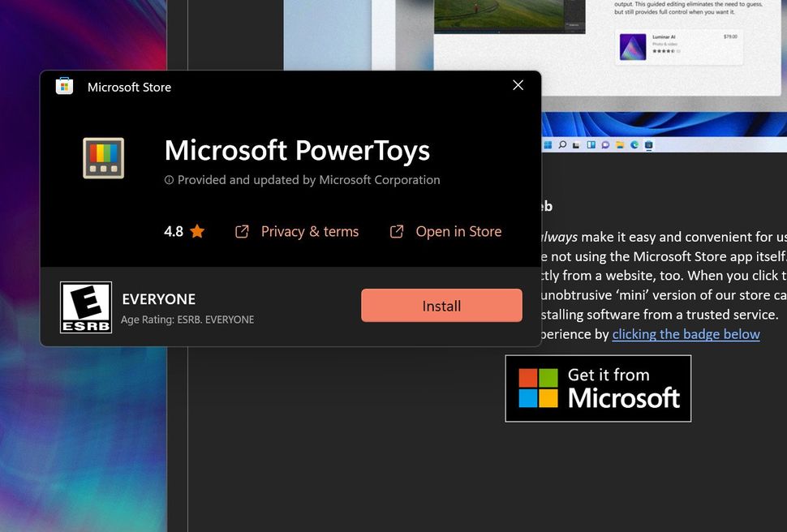Image resolution: width=787 pixels, height=532 pixels.
Task: Click the external-link icon next to Open in Store
Action: click(397, 230)
